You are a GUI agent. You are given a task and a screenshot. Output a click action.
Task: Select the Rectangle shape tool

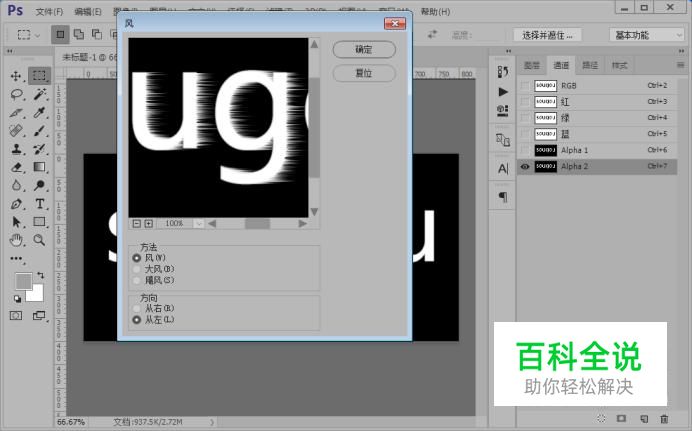tap(40, 222)
